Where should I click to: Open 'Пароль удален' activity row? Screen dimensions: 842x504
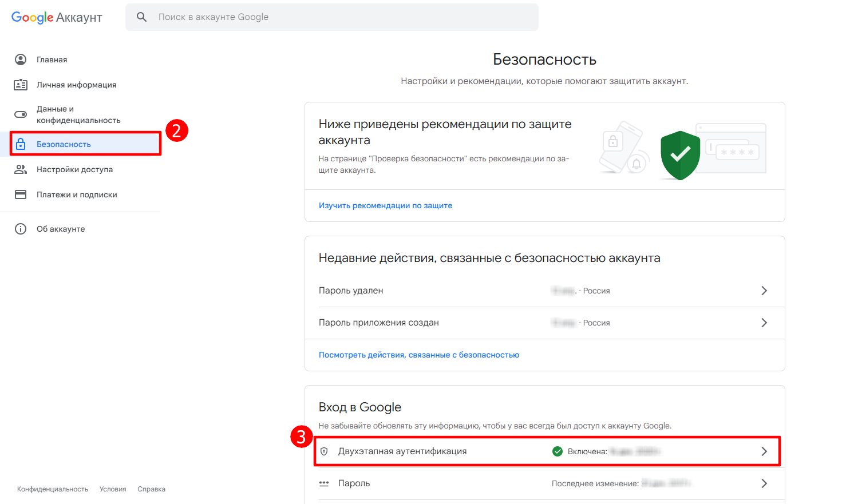pyautogui.click(x=544, y=291)
